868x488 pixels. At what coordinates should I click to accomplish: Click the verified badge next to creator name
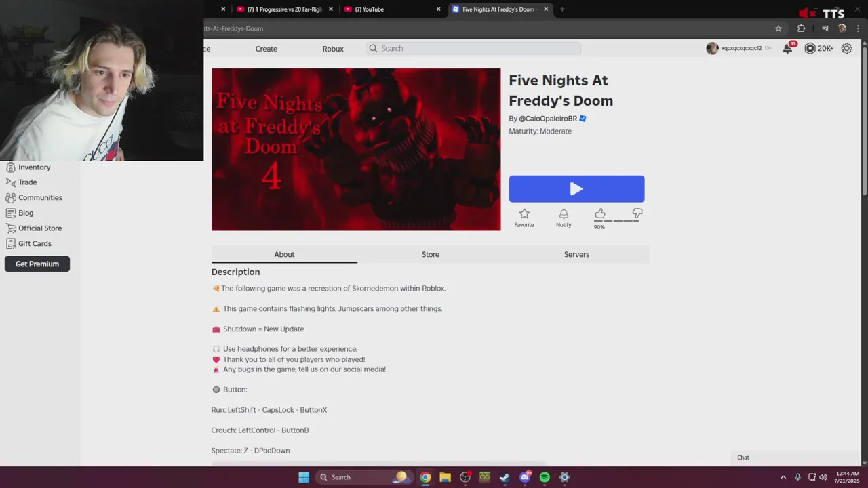tap(583, 119)
